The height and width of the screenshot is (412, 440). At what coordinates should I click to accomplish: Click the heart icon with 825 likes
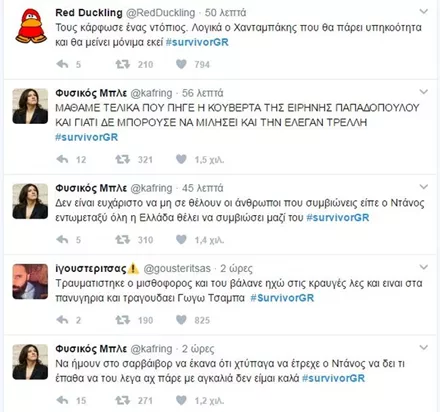point(181,320)
